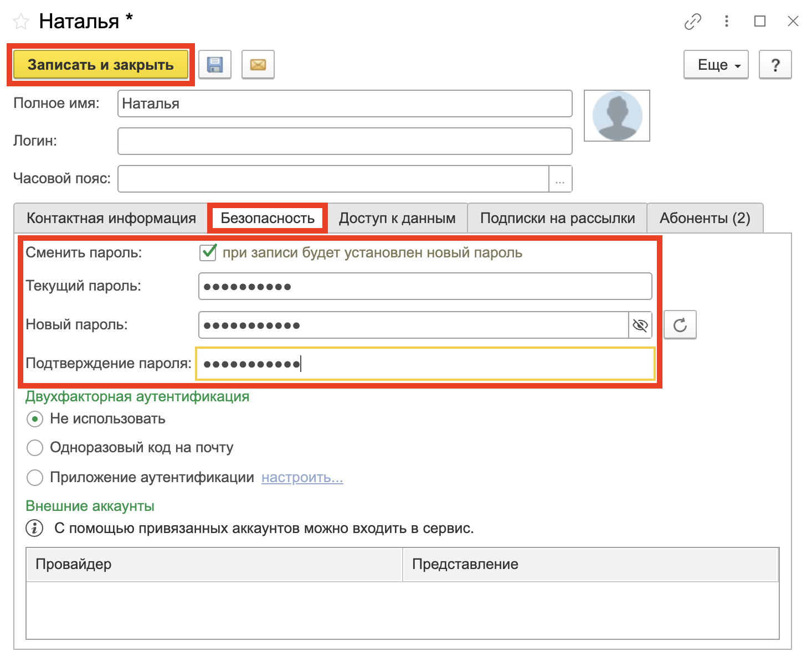Uncheck the 'Сменить пароль' checkbox
Image resolution: width=812 pixels, height=662 pixels.
click(208, 253)
